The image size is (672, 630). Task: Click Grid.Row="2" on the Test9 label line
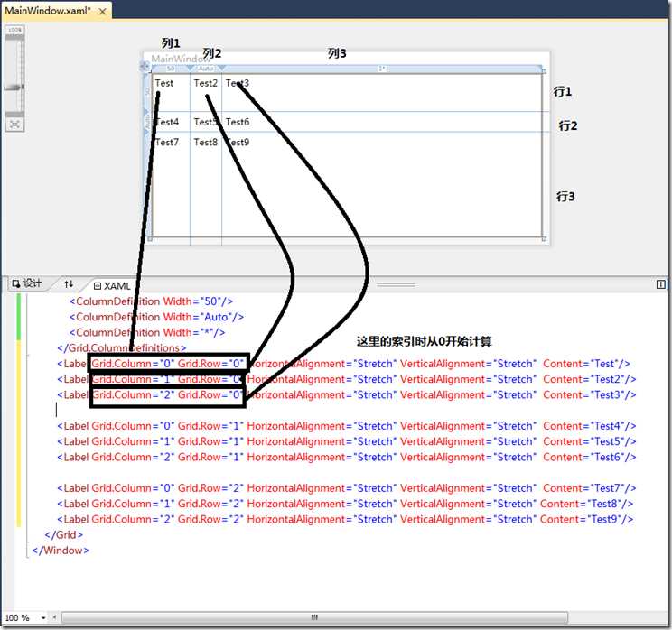tap(210, 519)
